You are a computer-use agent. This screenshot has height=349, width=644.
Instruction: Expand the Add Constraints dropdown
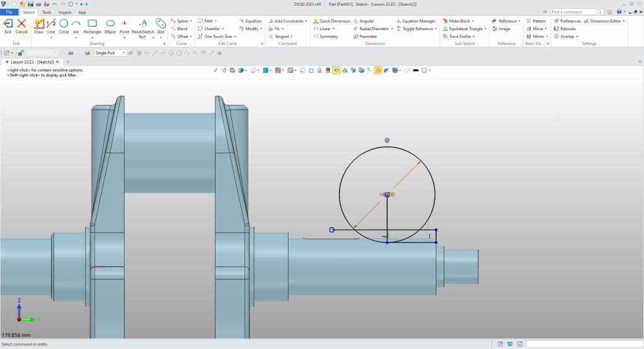306,21
